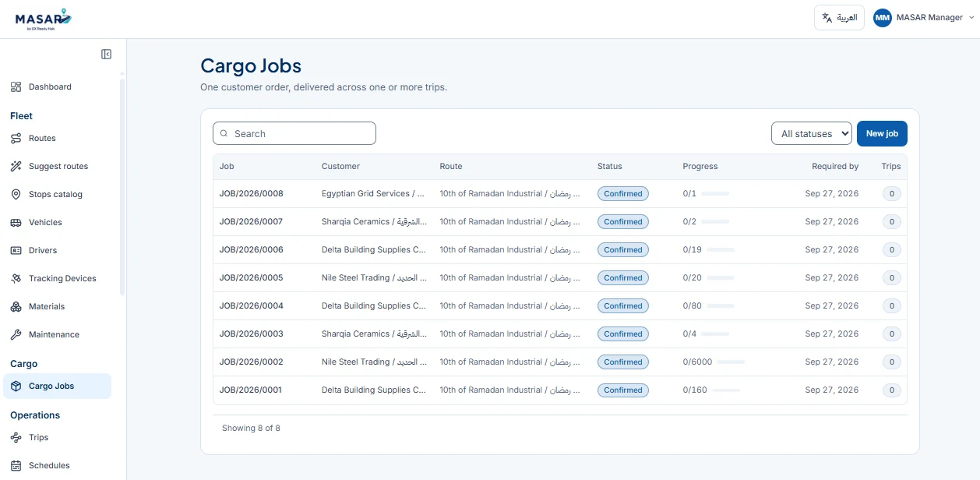Click the Trips column header
This screenshot has width=980, height=480.
pyautogui.click(x=891, y=167)
